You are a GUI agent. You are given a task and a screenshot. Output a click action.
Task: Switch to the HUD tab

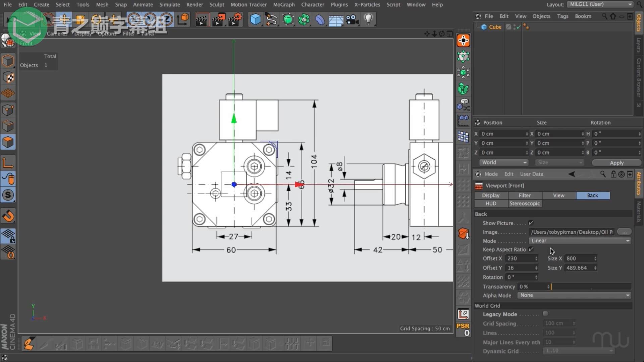(491, 203)
